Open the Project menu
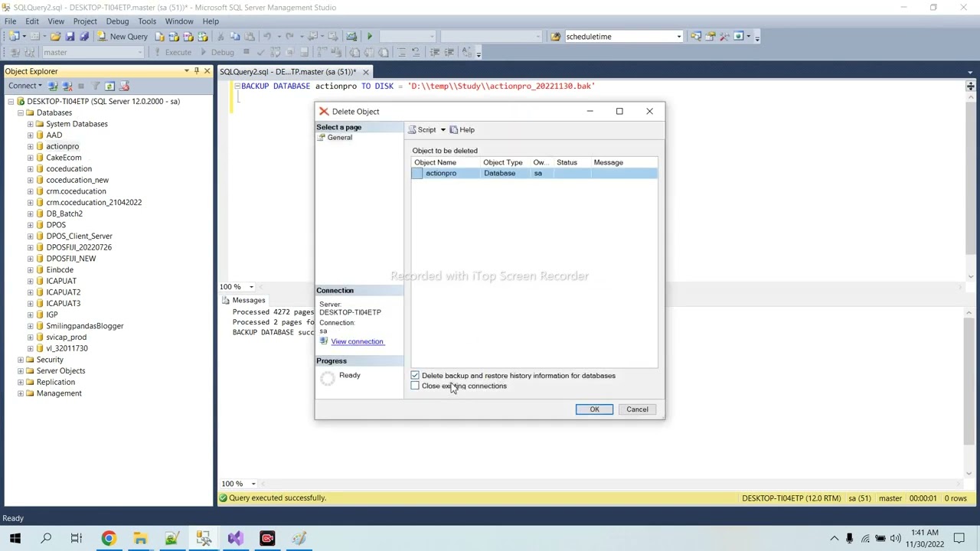The width and height of the screenshot is (980, 551). click(85, 21)
